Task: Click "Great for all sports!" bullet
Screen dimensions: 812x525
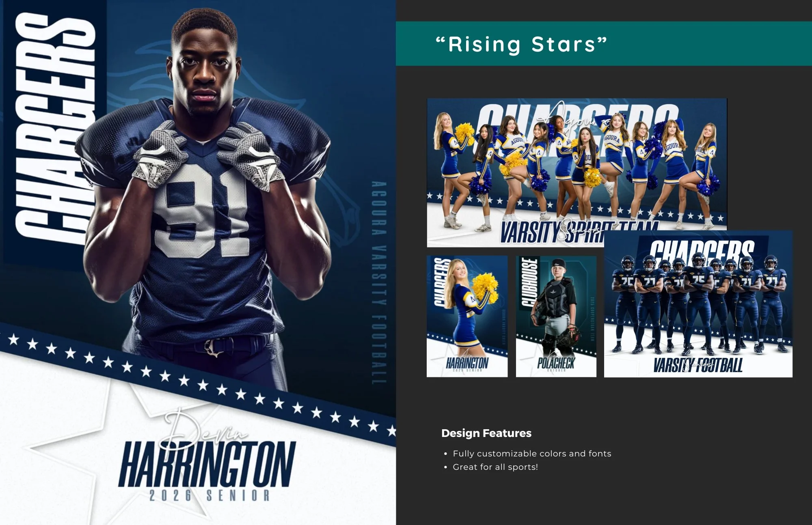Action: (x=495, y=467)
